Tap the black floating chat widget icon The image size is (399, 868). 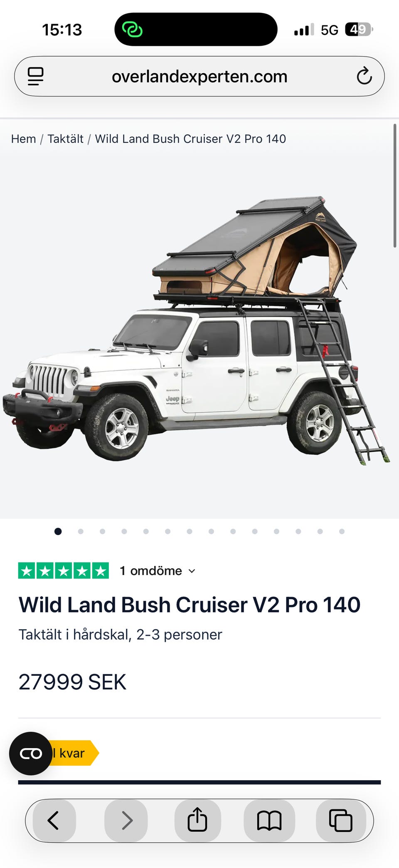(31, 753)
